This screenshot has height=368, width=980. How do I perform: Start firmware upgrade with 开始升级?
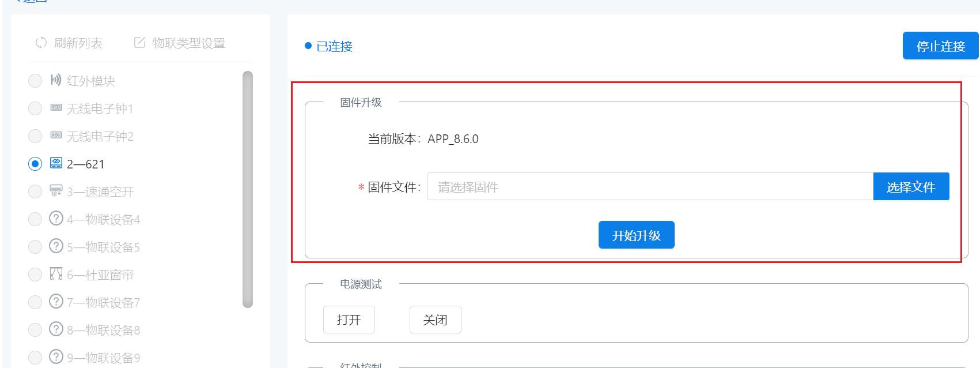(636, 235)
